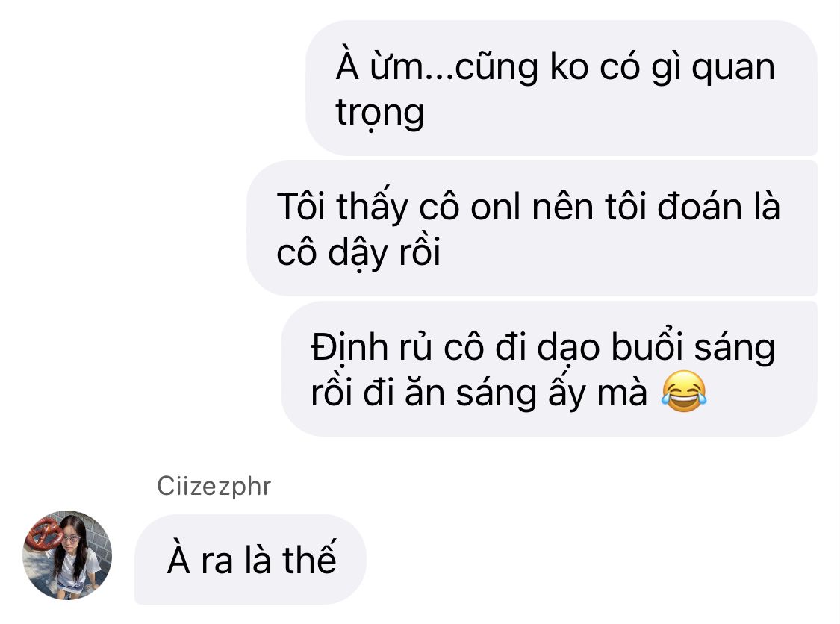Click the word 'Định' in third message
The height and width of the screenshot is (624, 840).
point(349,348)
